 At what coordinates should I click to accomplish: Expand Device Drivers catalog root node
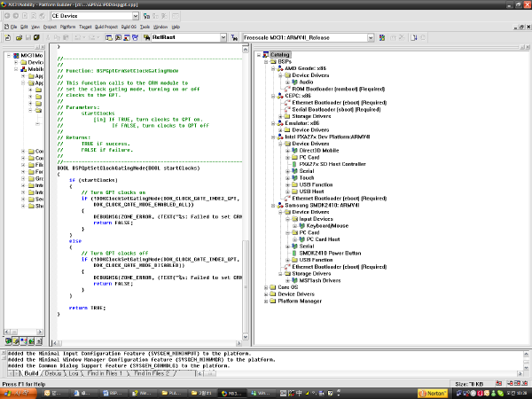tap(266, 294)
